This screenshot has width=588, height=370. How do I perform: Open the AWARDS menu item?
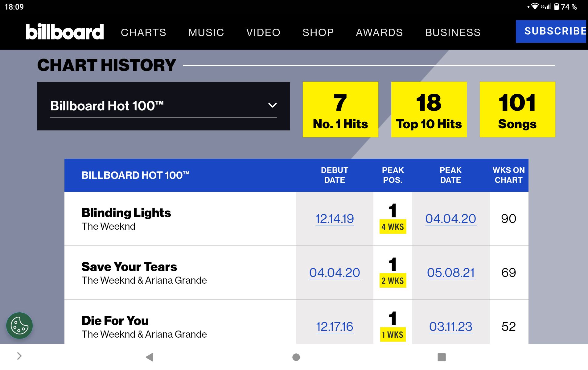379,32
